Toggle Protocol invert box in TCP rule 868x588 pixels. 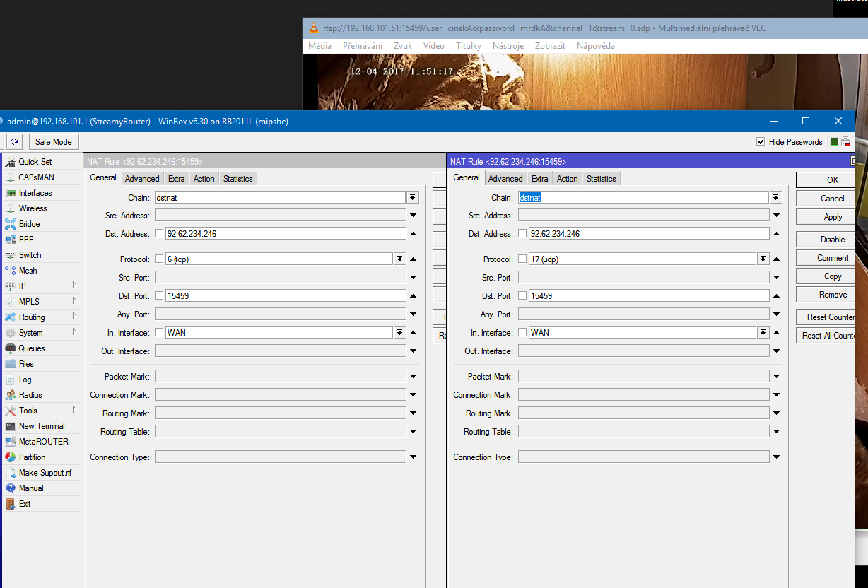pos(159,259)
